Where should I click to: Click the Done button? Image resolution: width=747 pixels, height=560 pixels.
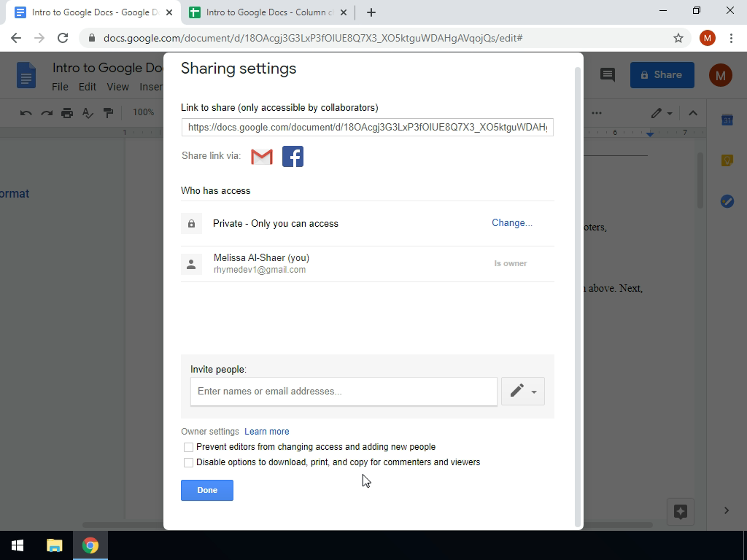pyautogui.click(x=207, y=491)
